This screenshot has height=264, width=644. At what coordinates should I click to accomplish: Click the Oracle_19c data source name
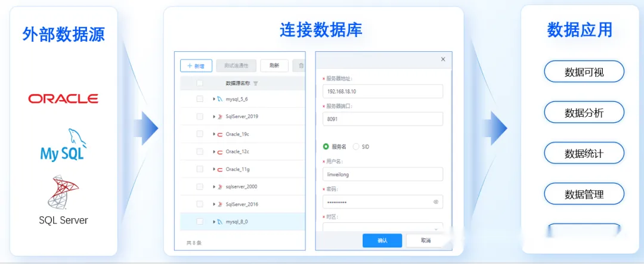pos(238,134)
